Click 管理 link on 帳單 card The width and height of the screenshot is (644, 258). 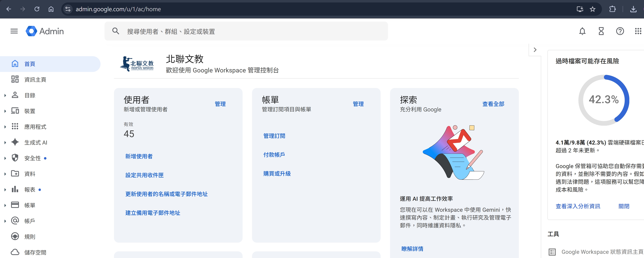[x=358, y=104]
